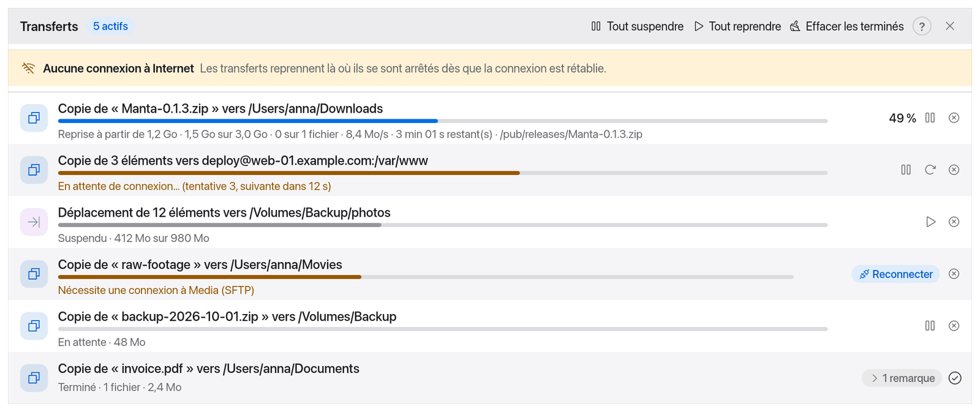The image size is (980, 412).
Task: Pause the deploy@web-01 copy transfer
Action: click(x=906, y=170)
